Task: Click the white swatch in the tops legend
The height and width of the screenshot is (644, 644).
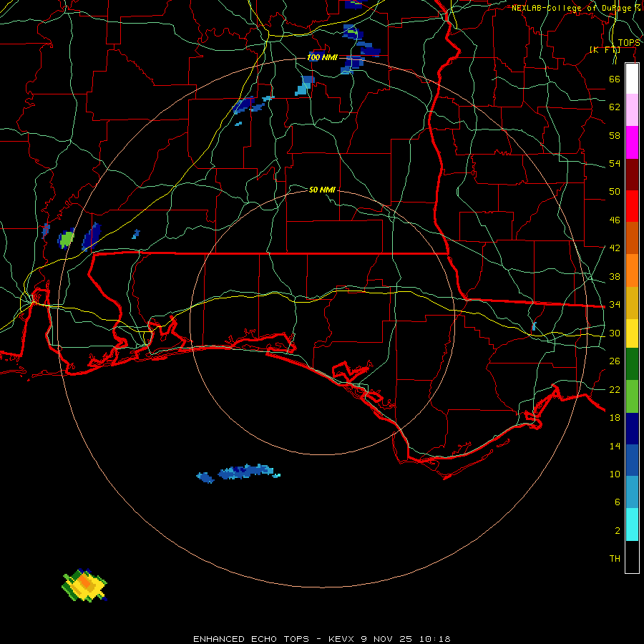Action: 632,79
